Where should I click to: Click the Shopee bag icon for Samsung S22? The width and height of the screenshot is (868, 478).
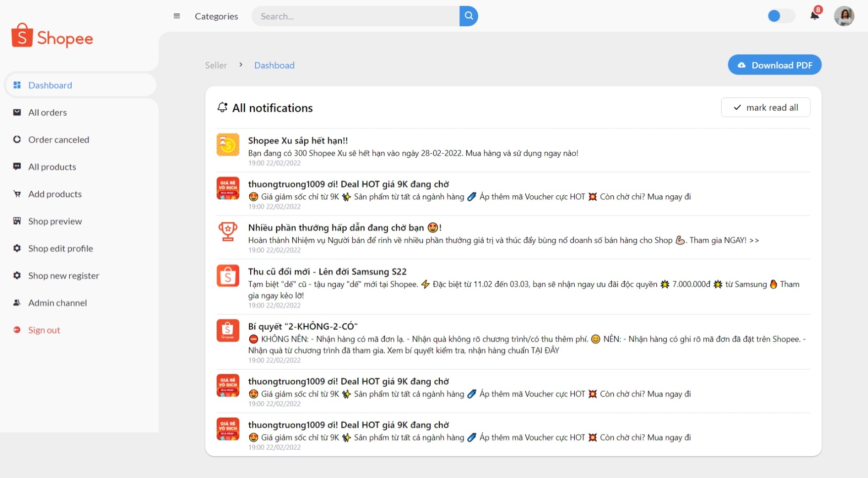point(228,275)
